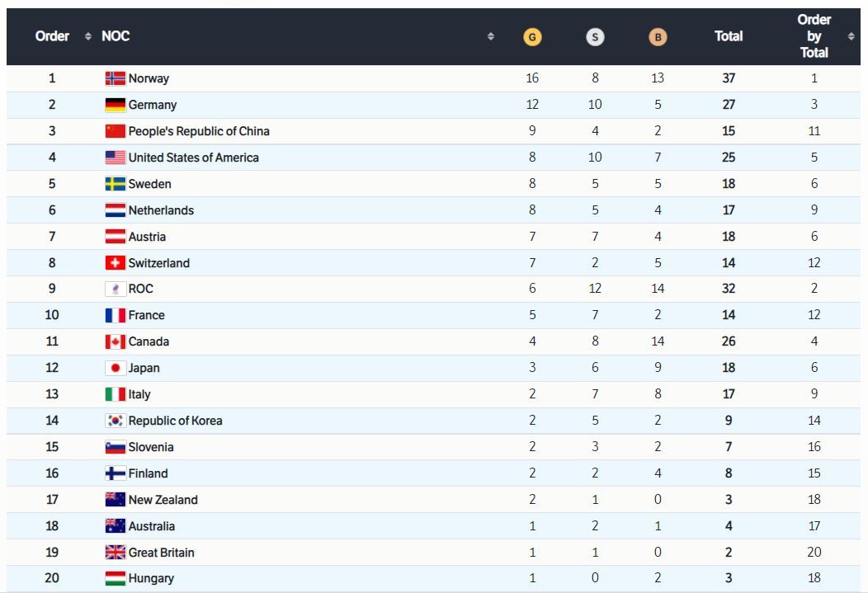The width and height of the screenshot is (868, 593).
Task: Click the gold medal column icon
Action: click(532, 37)
